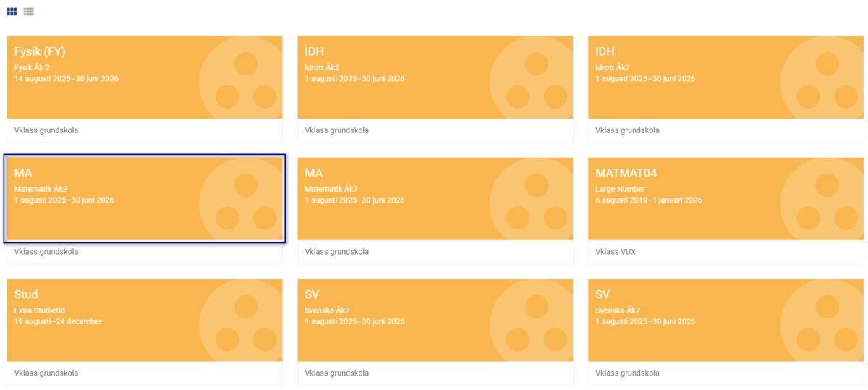
Task: Click Vklass grundskola under the Svenska Åk2 card
Action: (x=337, y=373)
